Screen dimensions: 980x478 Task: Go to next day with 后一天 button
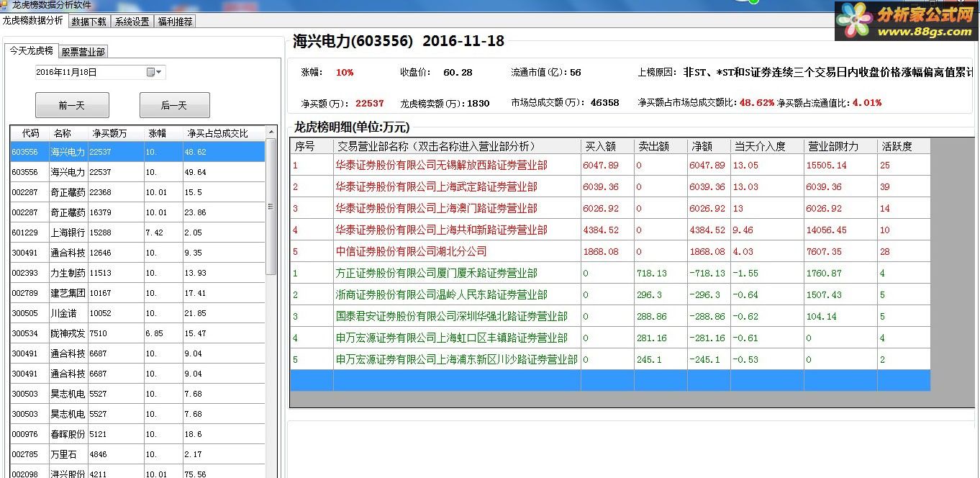[174, 105]
